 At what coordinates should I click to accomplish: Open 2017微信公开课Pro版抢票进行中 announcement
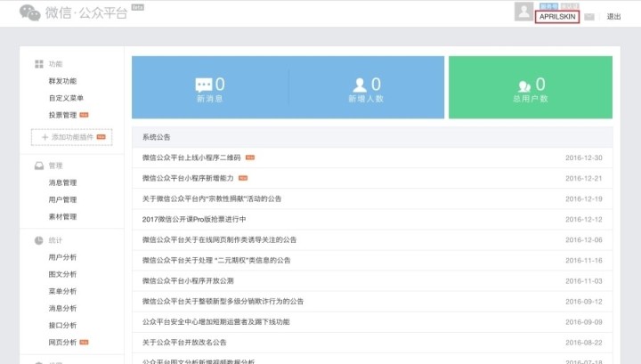tap(194, 220)
